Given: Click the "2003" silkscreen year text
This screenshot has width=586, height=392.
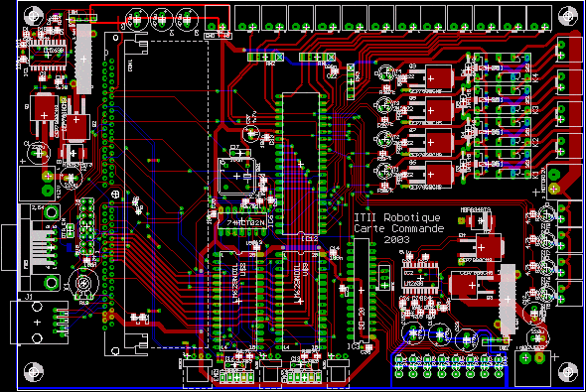Looking at the screenshot, I should pyautogui.click(x=396, y=240).
